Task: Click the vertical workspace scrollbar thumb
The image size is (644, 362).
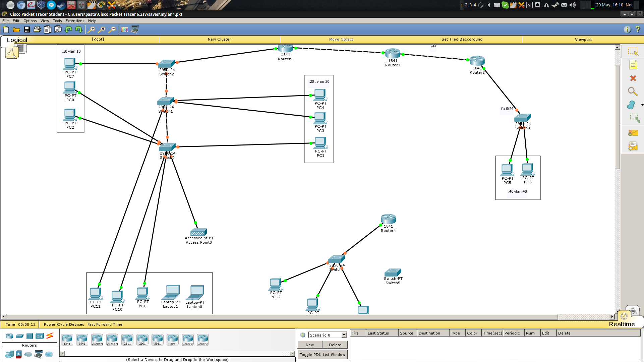Action: click(x=617, y=117)
